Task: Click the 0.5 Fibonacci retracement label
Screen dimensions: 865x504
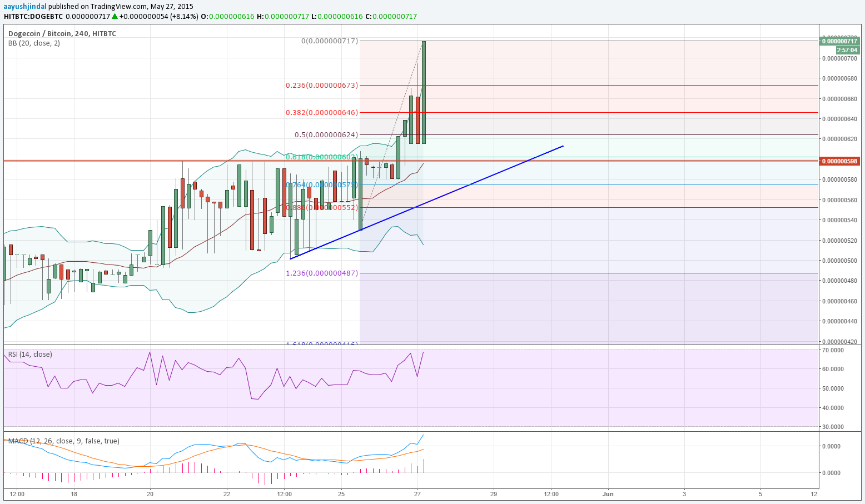Action: (x=326, y=135)
